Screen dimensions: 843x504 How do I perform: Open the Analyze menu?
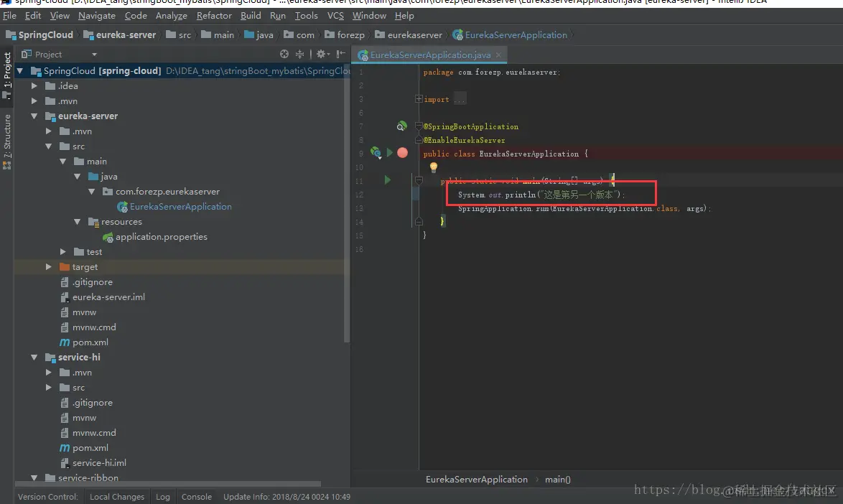pyautogui.click(x=172, y=16)
